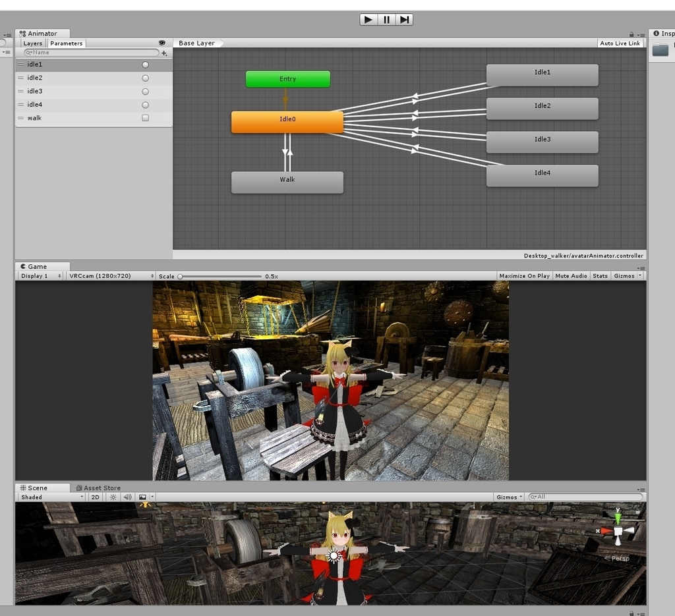Viewport: 675px width, 616px height.
Task: Click the folder icon in the Inspector
Action: tap(660, 50)
